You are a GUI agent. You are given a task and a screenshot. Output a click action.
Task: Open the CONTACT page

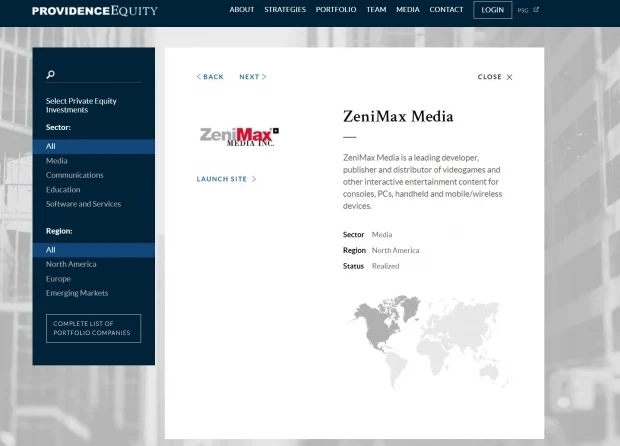click(446, 9)
